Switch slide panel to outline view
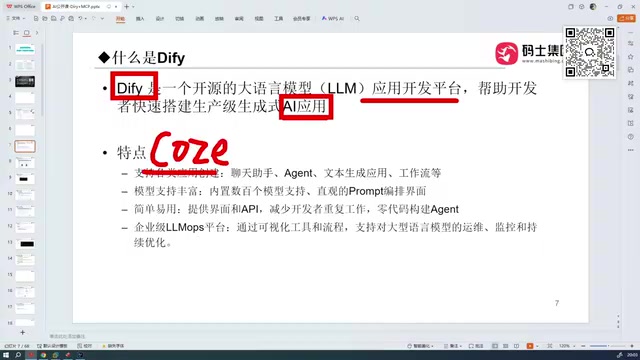This screenshot has width=640, height=360. (16, 33)
